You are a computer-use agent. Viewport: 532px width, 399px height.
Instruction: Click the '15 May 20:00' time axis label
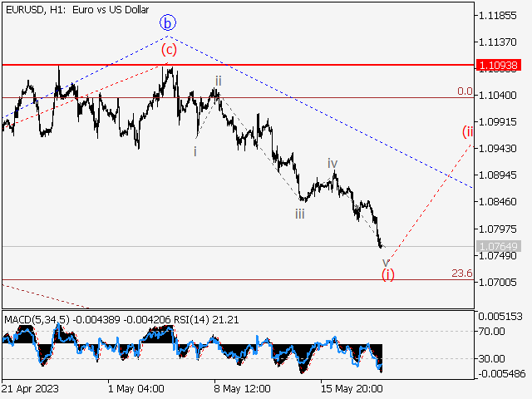pos(352,388)
